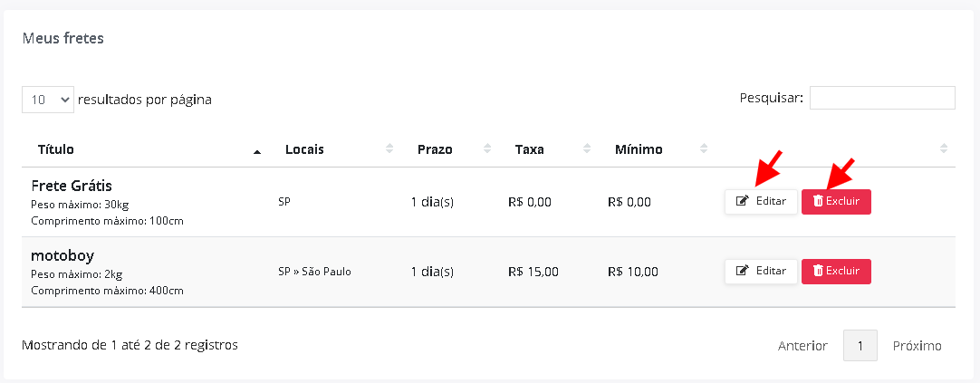Click the pencil edit icon for Frete Grátis

click(x=743, y=201)
